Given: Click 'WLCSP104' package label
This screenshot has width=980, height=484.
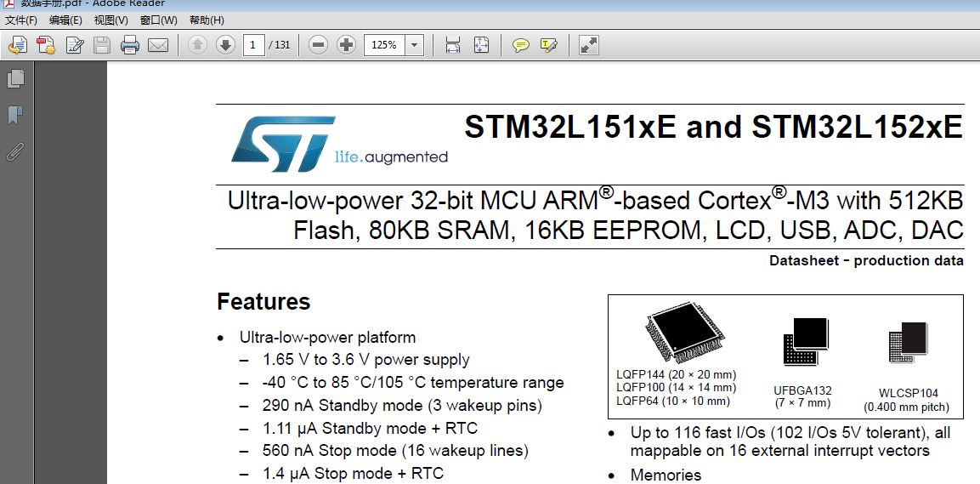Looking at the screenshot, I should coord(908,393).
